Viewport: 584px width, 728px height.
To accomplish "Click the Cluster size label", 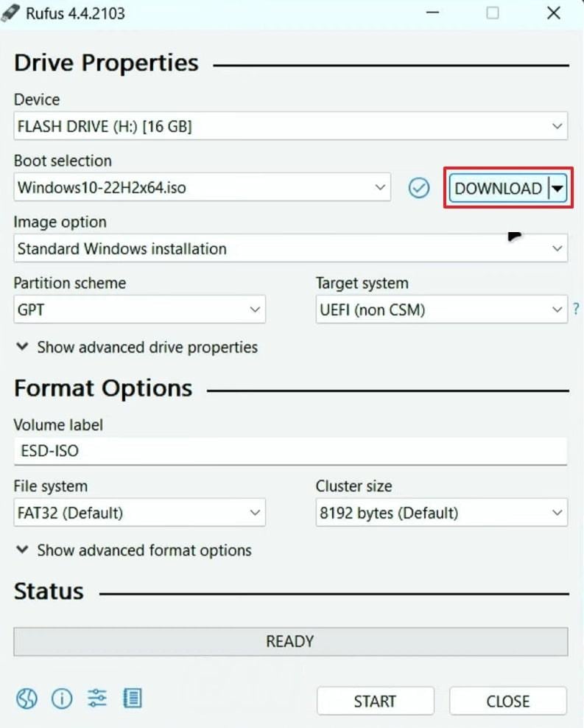I will point(354,486).
